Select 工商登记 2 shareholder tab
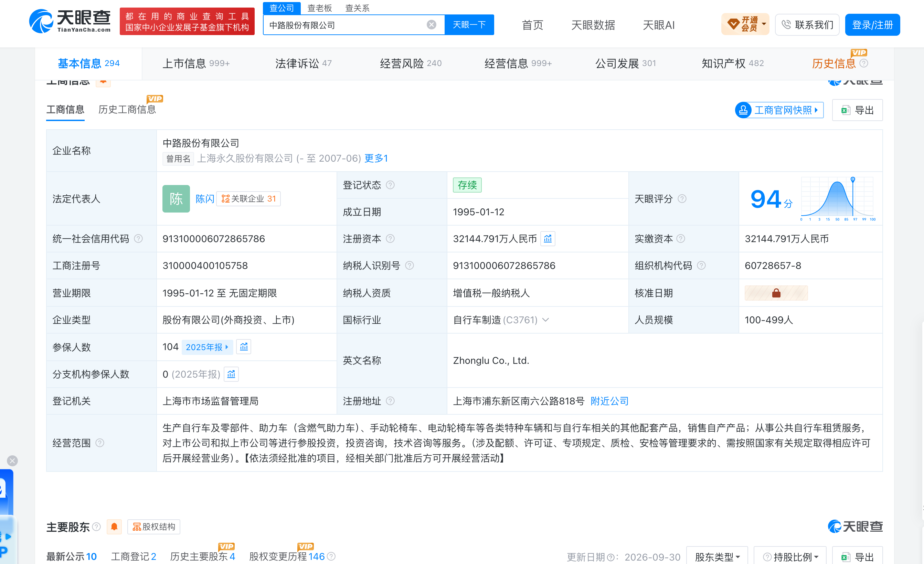This screenshot has height=564, width=924. [x=134, y=556]
